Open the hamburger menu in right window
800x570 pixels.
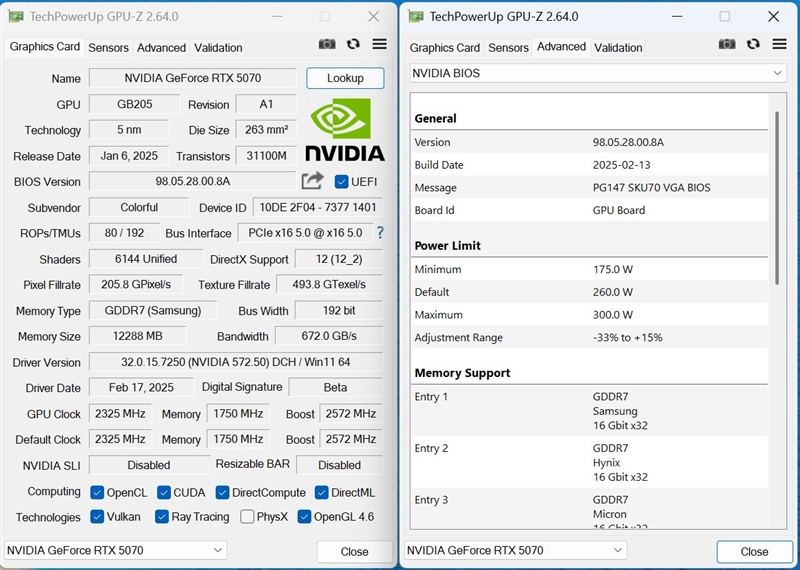click(x=780, y=45)
